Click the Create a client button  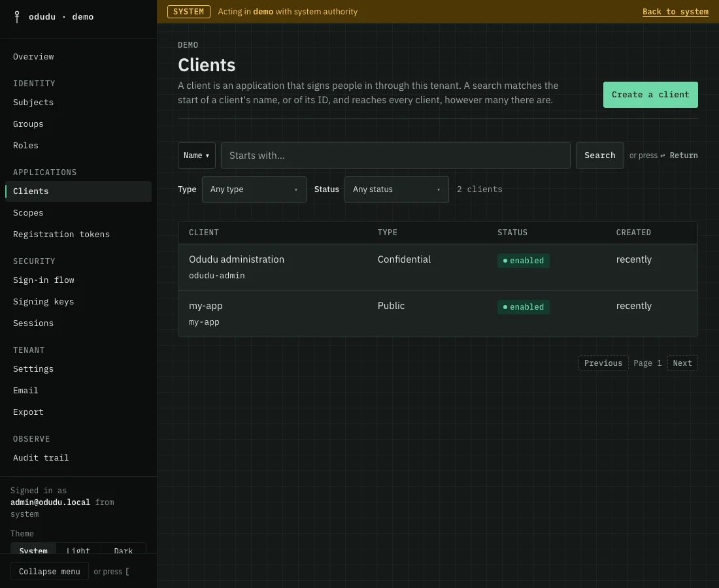point(650,95)
